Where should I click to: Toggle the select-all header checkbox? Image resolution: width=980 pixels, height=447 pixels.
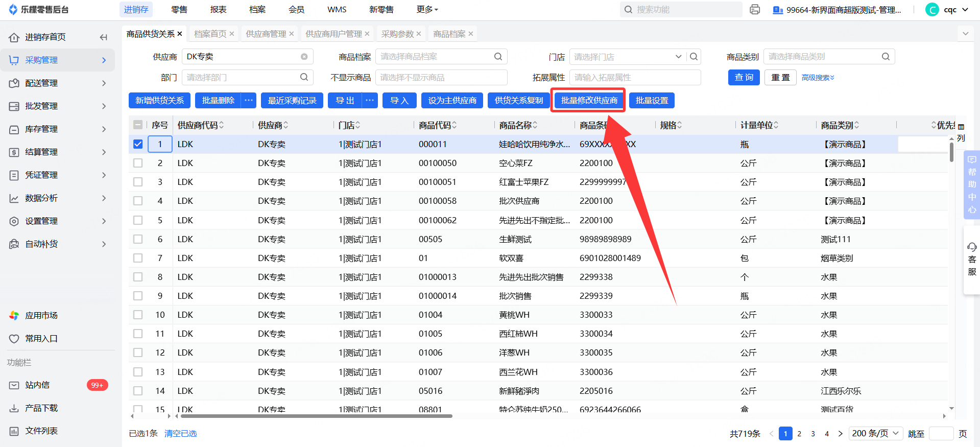pyautogui.click(x=138, y=125)
